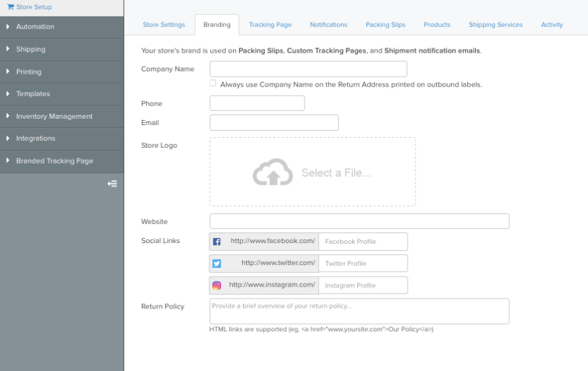Expand the Shipping sidebar section
Image resolution: width=588 pixels, height=371 pixels.
[62, 50]
